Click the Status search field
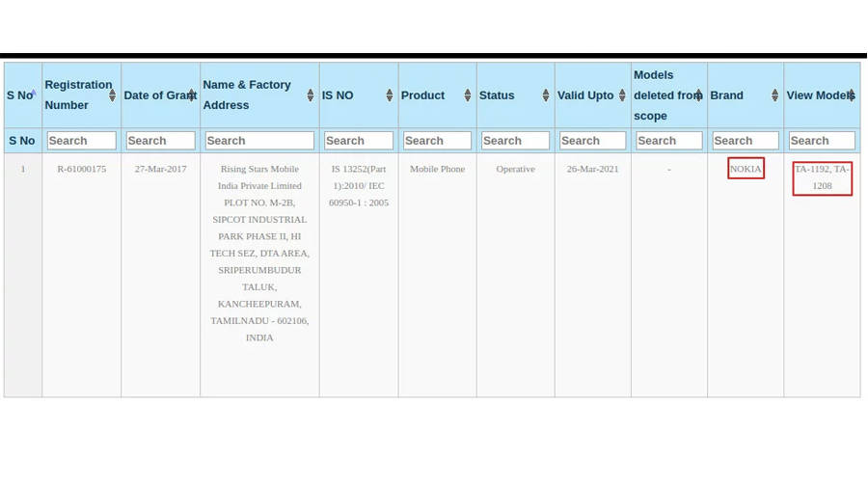 515,141
